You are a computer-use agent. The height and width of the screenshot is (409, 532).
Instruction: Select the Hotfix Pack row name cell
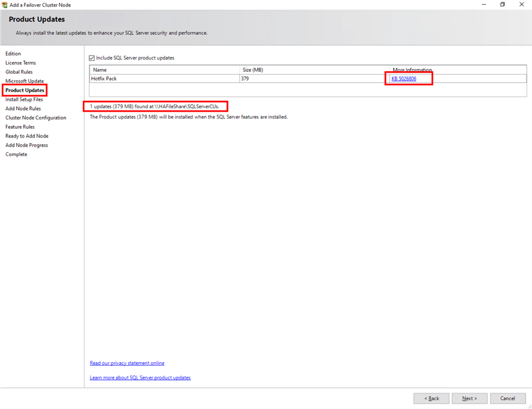[164, 79]
